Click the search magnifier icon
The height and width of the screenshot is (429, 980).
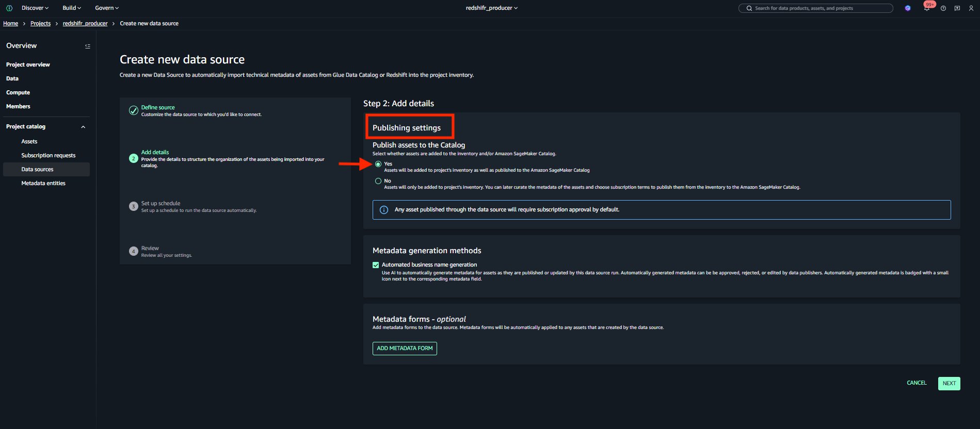pyautogui.click(x=749, y=8)
